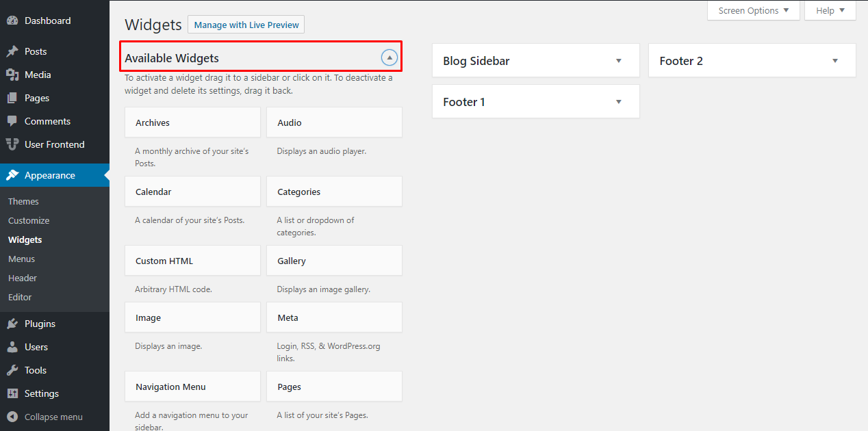Expand the Footer 1 widget area
The height and width of the screenshot is (431, 868).
[618, 101]
